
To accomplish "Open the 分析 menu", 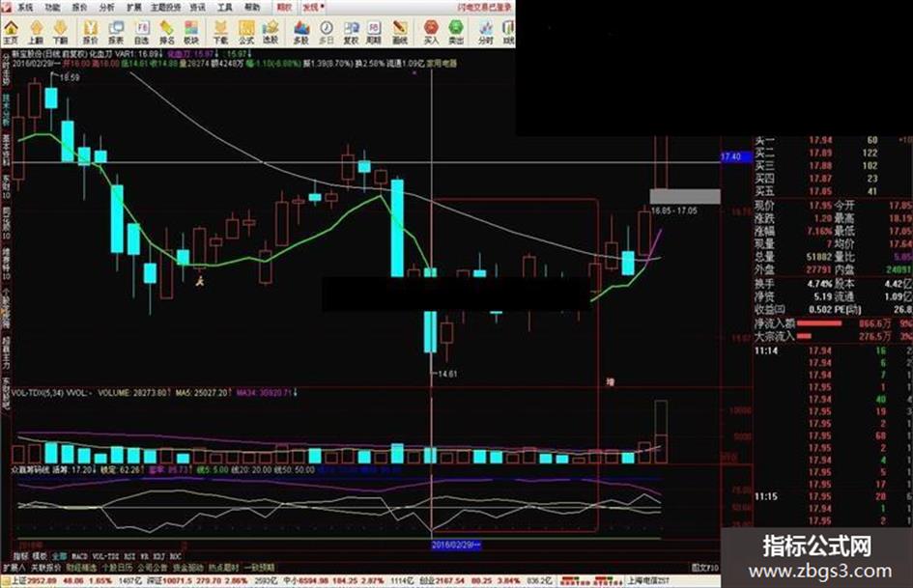I will tap(107, 8).
